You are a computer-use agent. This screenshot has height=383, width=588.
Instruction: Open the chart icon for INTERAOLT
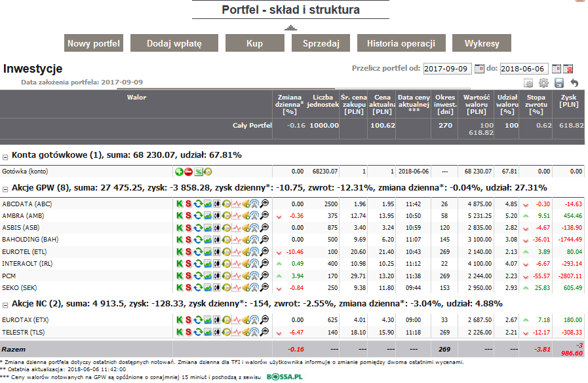207,264
